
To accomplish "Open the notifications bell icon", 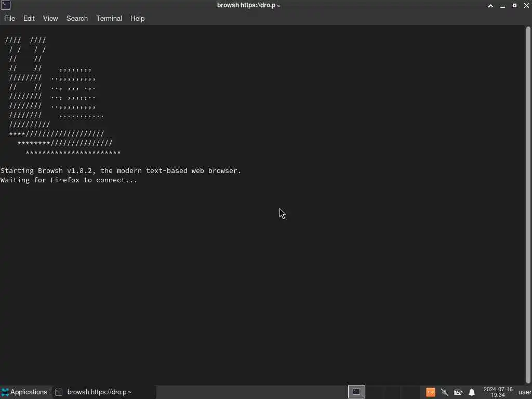I will tap(472, 392).
